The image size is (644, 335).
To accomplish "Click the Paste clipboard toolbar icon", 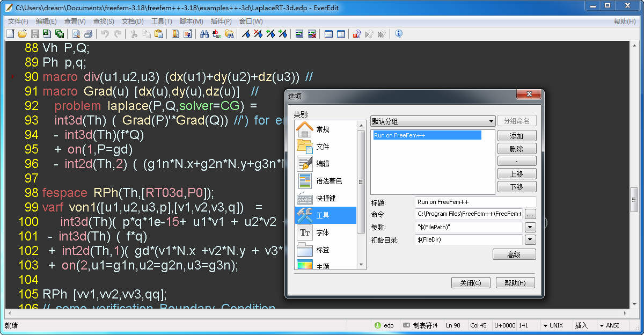I will (x=159, y=34).
